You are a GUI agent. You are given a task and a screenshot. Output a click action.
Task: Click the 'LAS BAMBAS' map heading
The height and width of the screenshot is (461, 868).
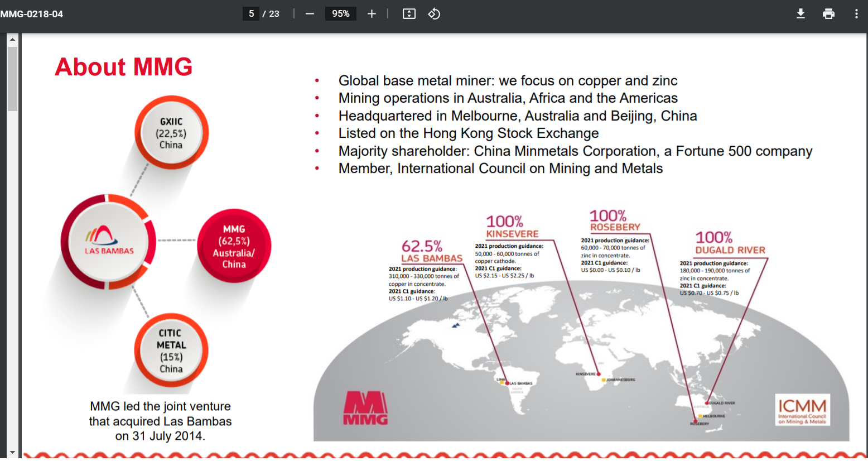[432, 258]
